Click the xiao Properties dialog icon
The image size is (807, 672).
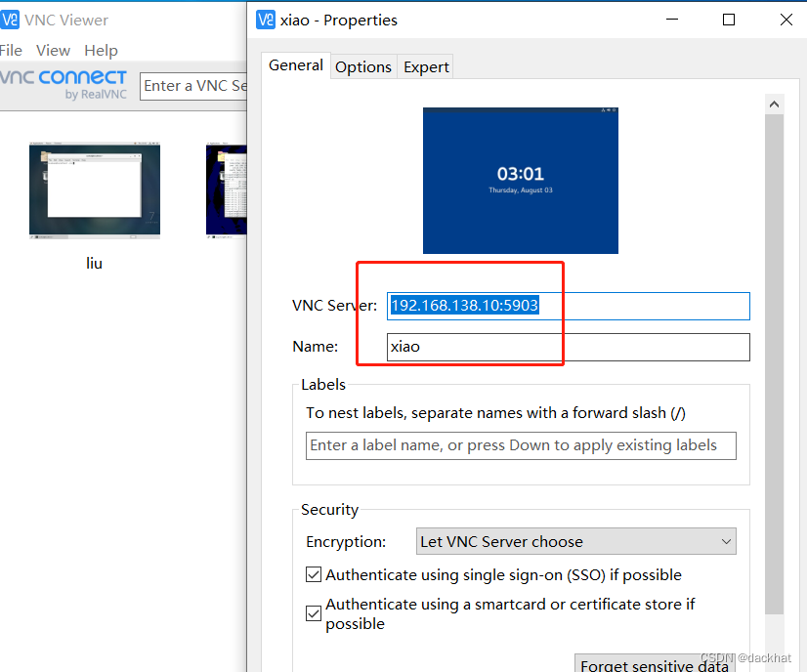tap(264, 20)
